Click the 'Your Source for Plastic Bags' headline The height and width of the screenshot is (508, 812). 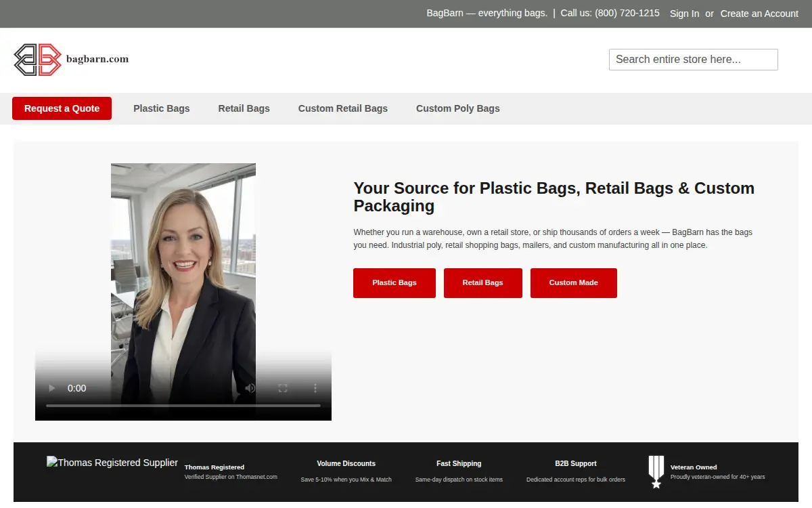click(x=554, y=197)
